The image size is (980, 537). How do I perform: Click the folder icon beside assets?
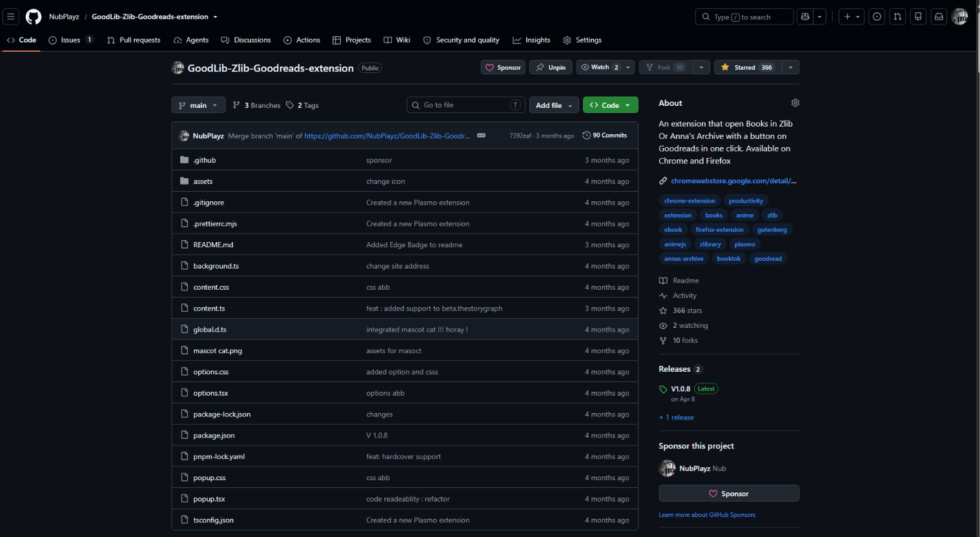tap(185, 181)
